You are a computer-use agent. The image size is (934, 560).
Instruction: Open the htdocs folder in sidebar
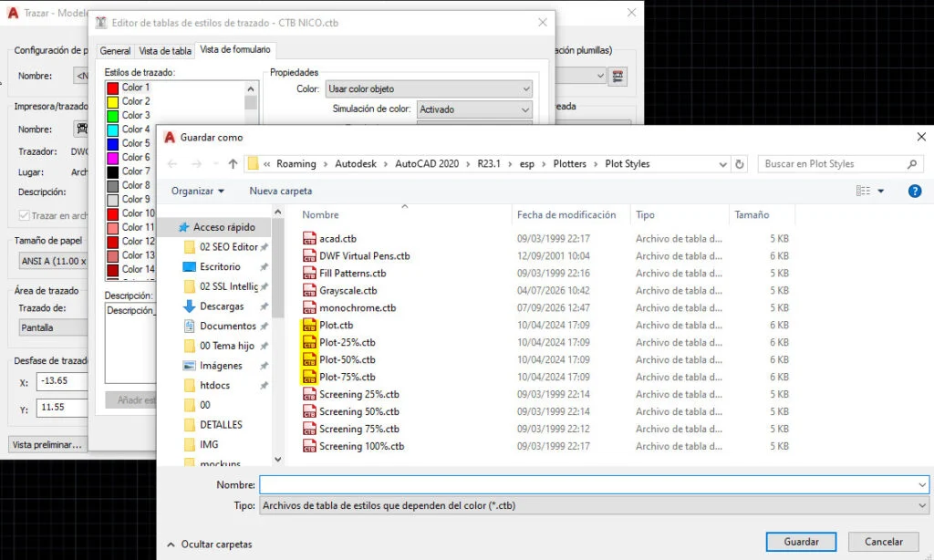pyautogui.click(x=214, y=385)
